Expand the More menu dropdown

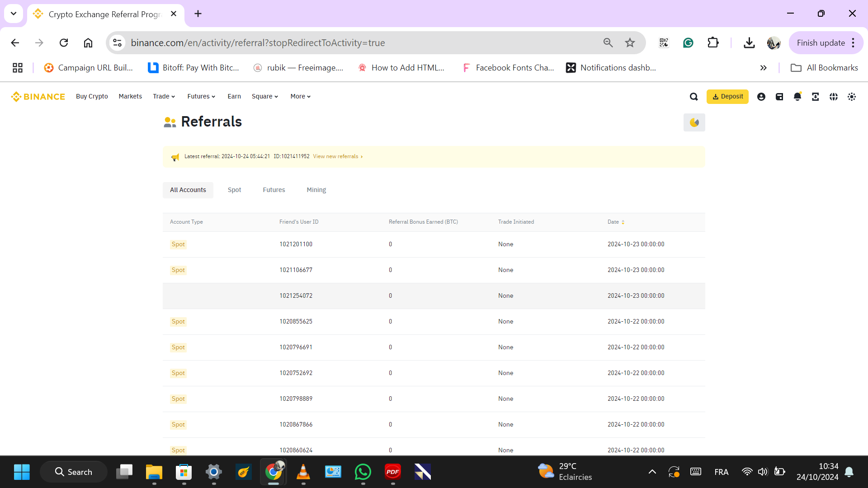tap(300, 97)
